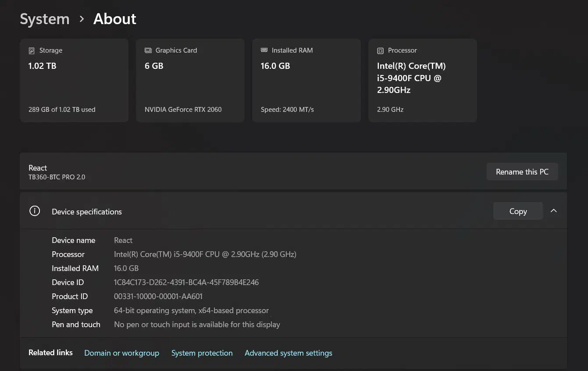Screen dimensions: 588x371
Task: Click the Rename this PC button
Action: pyautogui.click(x=522, y=171)
